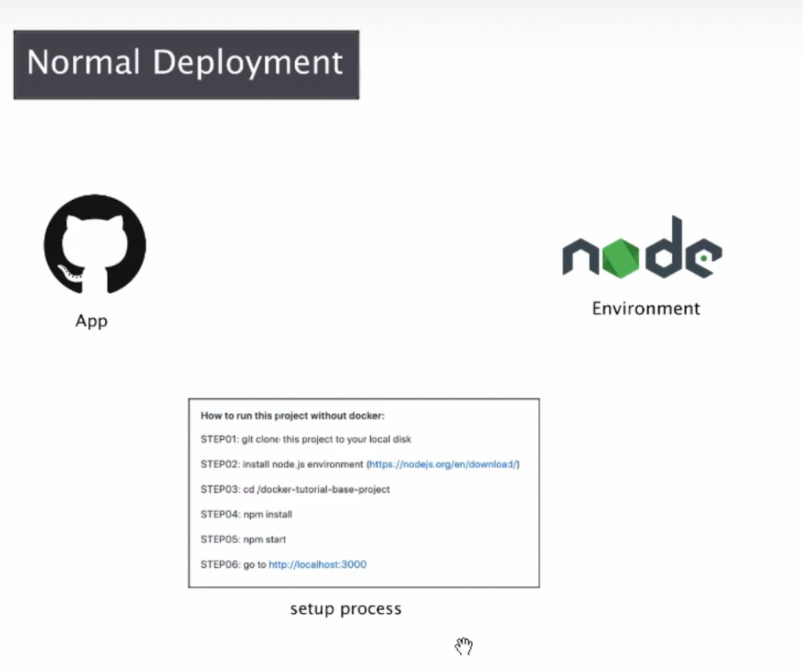Click STEP03 cd /docker-tutorial-base-project line

tap(295, 489)
